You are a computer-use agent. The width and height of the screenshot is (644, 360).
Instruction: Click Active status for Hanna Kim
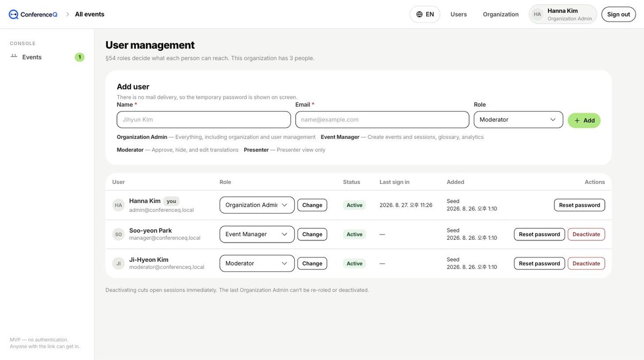354,205
